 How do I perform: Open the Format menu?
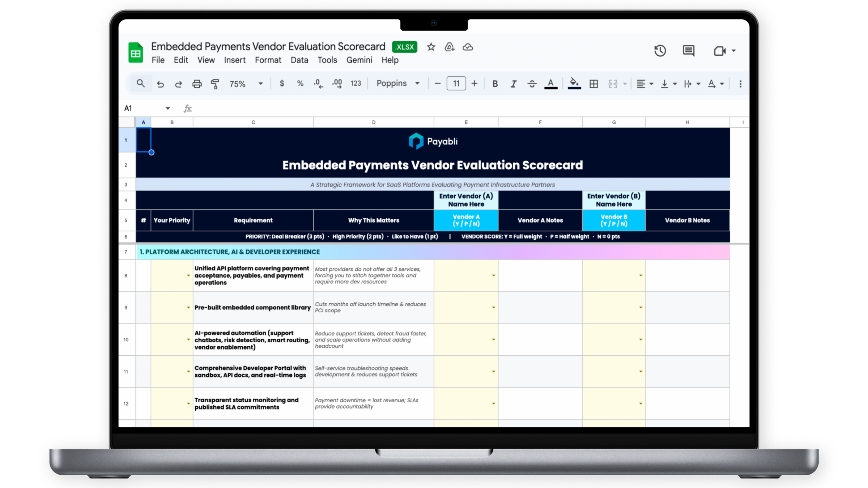[268, 60]
